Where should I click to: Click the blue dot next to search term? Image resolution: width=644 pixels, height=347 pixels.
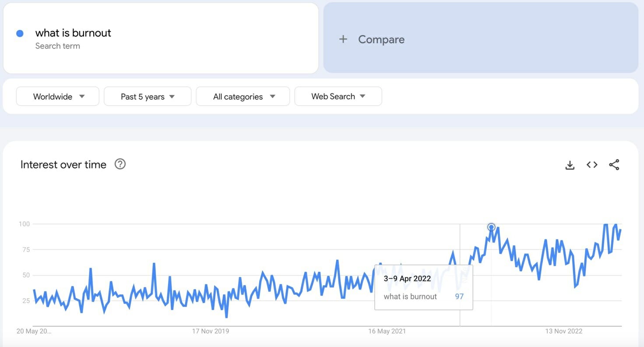tap(20, 33)
